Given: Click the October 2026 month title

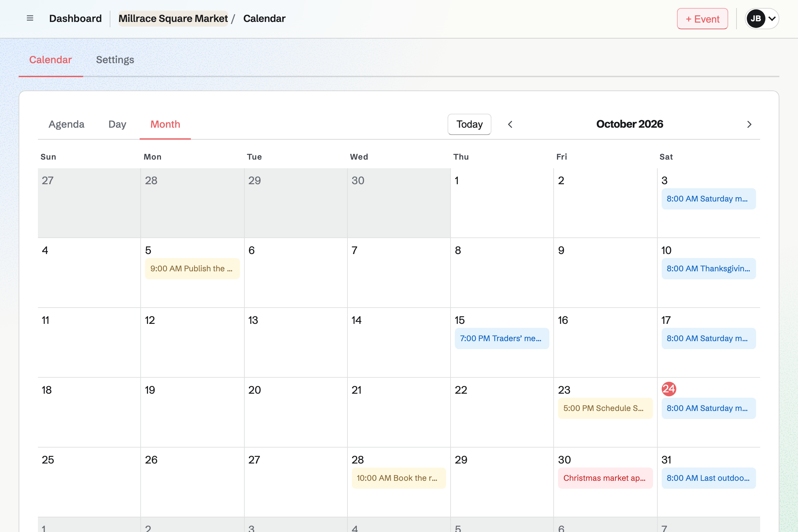Looking at the screenshot, I should pos(629,124).
